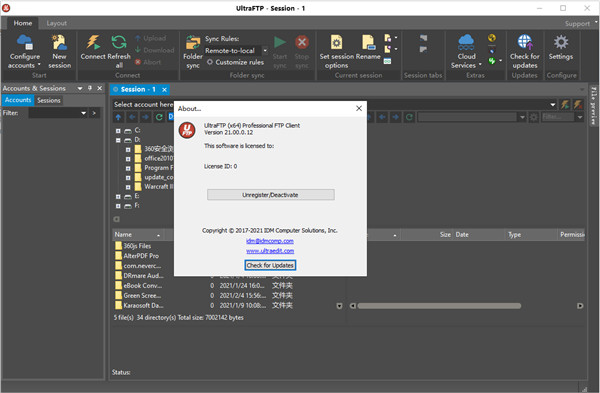Open the idm@idmcomp.com email link
The height and width of the screenshot is (393, 600).
[270, 241]
